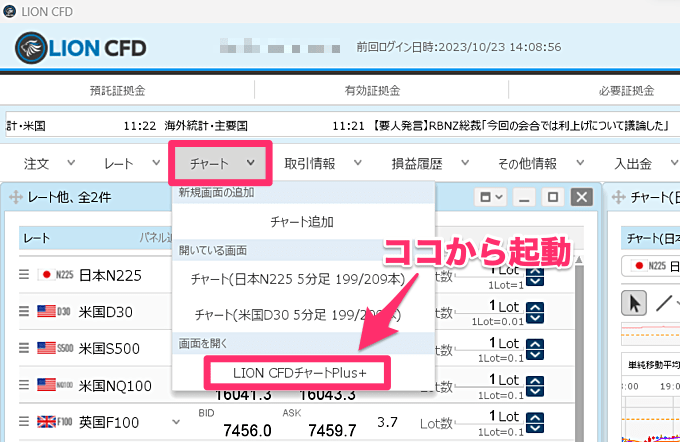Click the drag handle for 米国NQ100 row

pos(24,385)
